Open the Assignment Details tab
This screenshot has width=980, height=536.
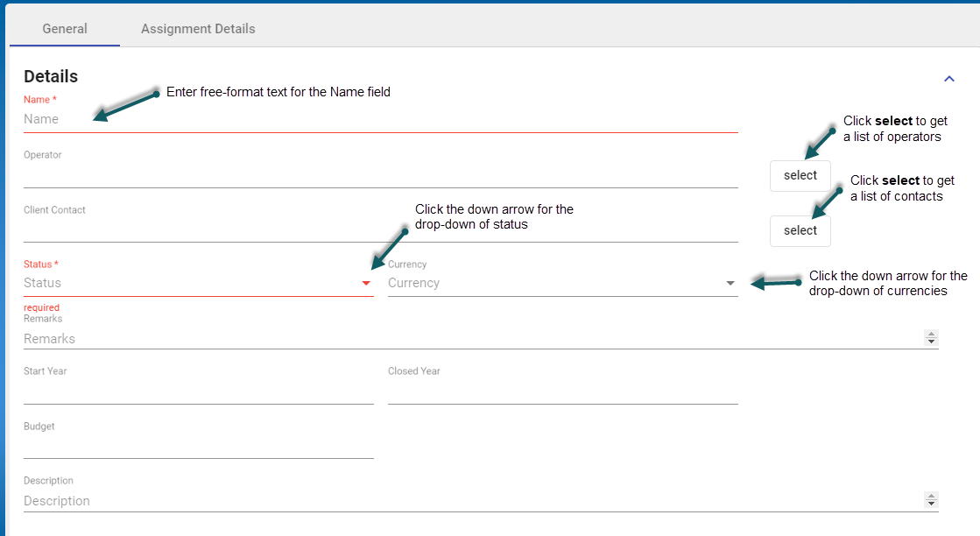click(x=198, y=29)
